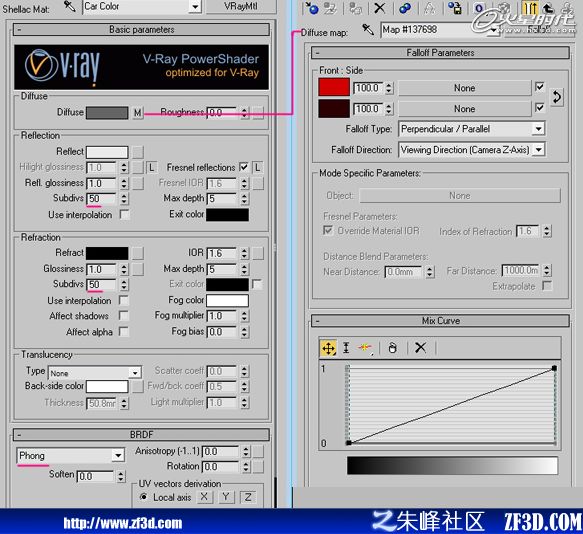The width and height of the screenshot is (583, 534).
Task: Click Mix Curve Reset Curves icon
Action: coord(392,348)
